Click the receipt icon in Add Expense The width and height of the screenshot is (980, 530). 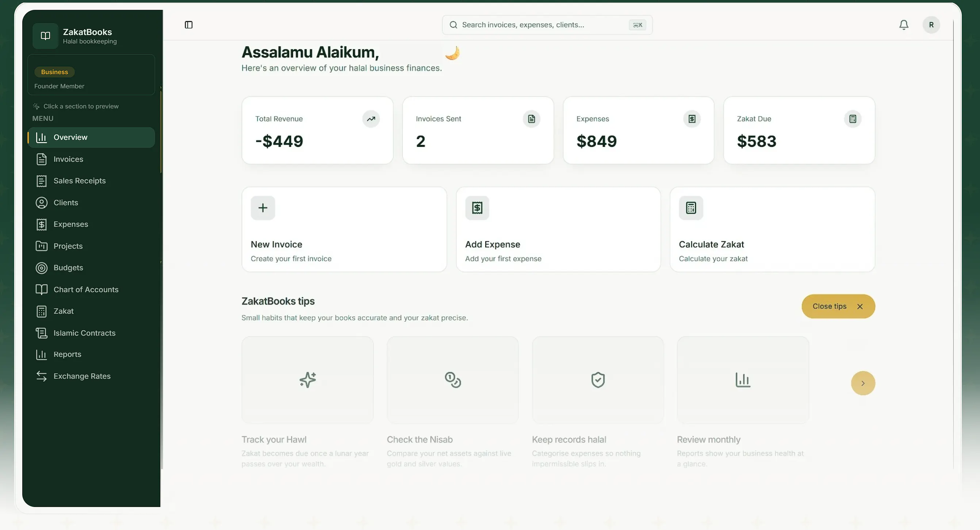[477, 208]
